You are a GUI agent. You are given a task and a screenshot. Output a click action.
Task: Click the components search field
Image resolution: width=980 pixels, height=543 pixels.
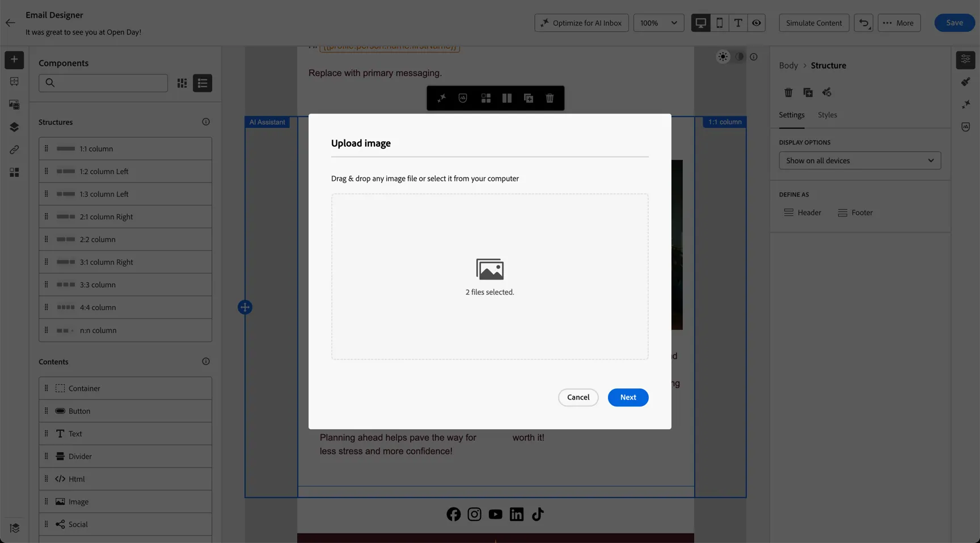103,83
